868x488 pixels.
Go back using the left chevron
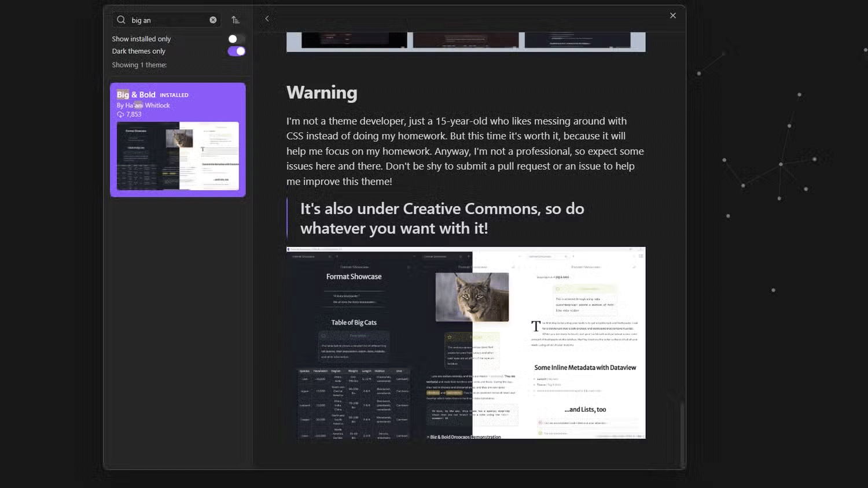(267, 19)
